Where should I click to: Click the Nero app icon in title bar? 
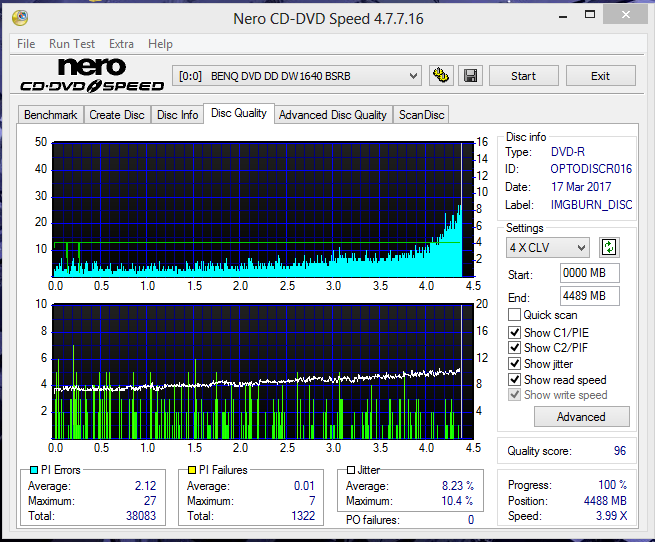click(x=20, y=18)
